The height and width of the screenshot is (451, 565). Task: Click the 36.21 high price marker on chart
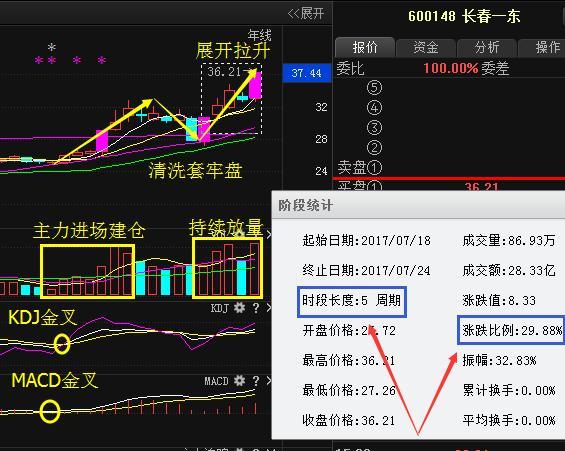(x=224, y=72)
